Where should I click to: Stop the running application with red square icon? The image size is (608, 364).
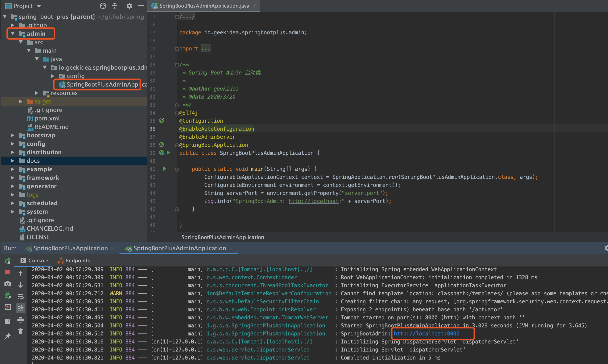(x=8, y=272)
